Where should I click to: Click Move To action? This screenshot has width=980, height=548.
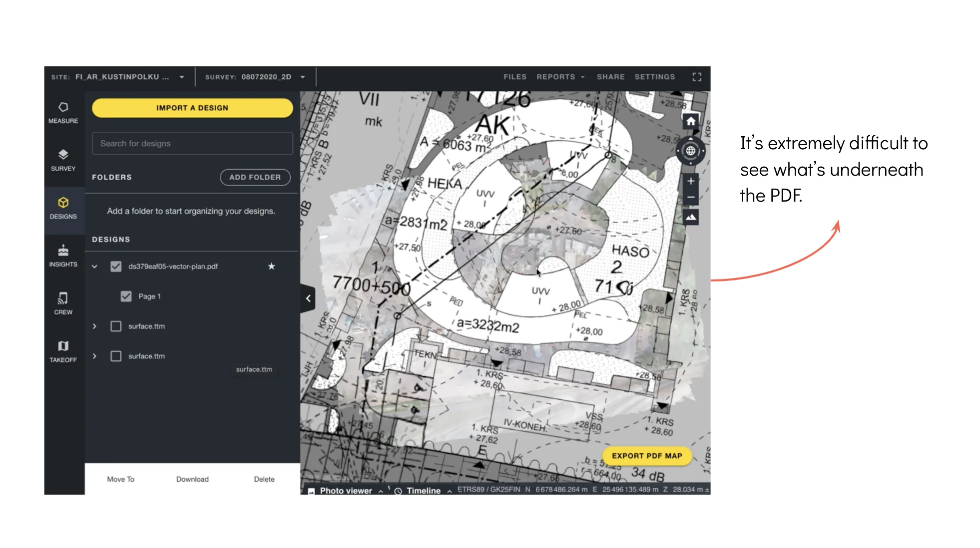pyautogui.click(x=120, y=479)
